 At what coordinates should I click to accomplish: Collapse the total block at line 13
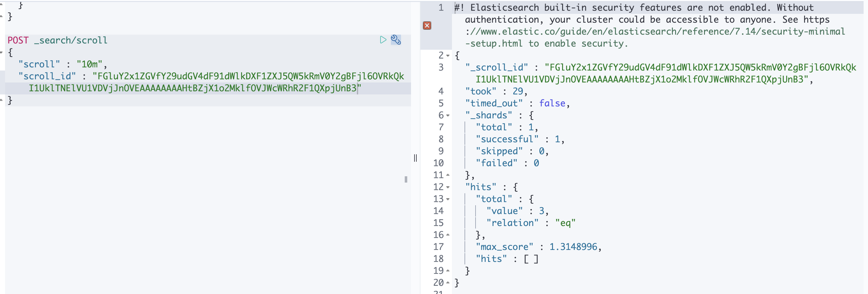[448, 199]
